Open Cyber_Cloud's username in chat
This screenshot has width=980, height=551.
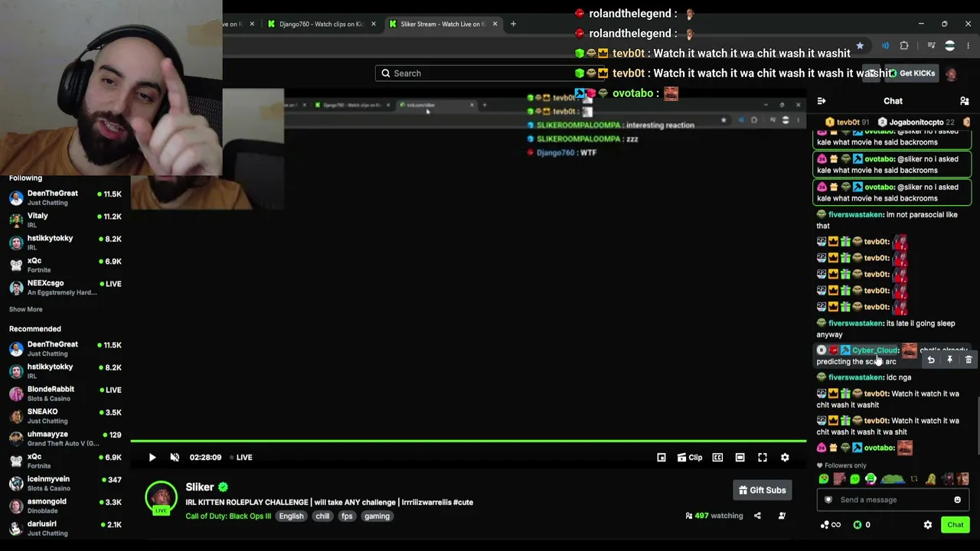(x=874, y=350)
